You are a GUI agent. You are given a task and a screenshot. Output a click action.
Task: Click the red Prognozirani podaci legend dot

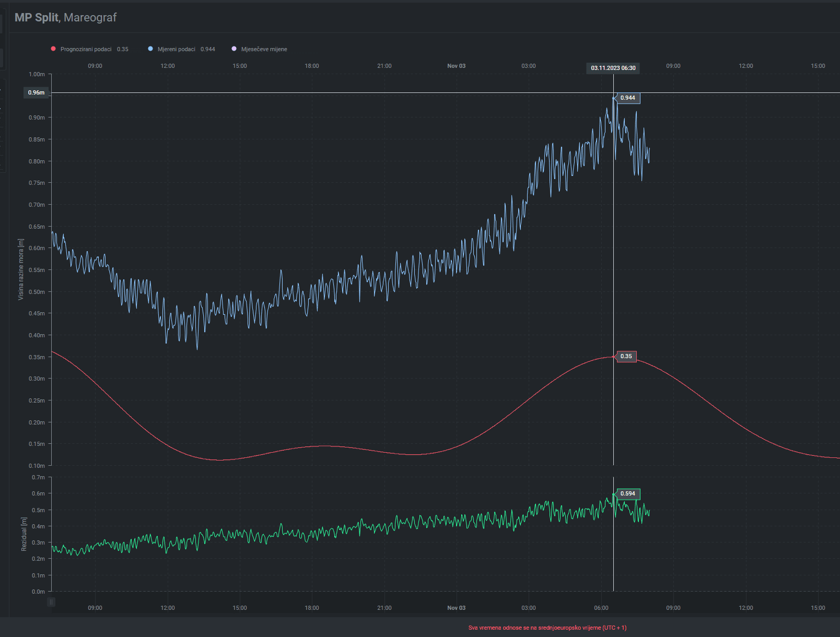coord(53,49)
